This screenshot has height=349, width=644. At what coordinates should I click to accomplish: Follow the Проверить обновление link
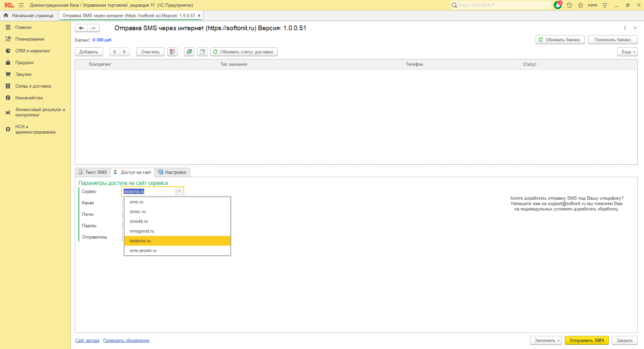click(126, 340)
